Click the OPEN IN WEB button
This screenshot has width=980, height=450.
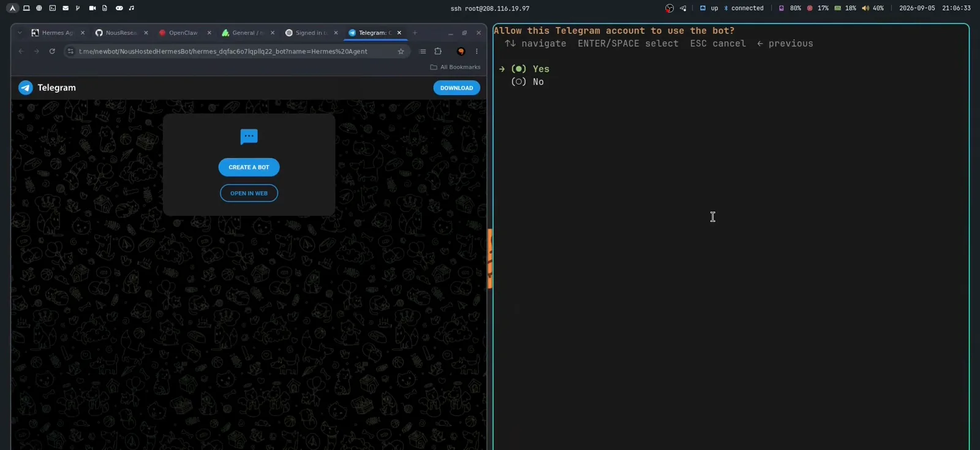pos(249,193)
